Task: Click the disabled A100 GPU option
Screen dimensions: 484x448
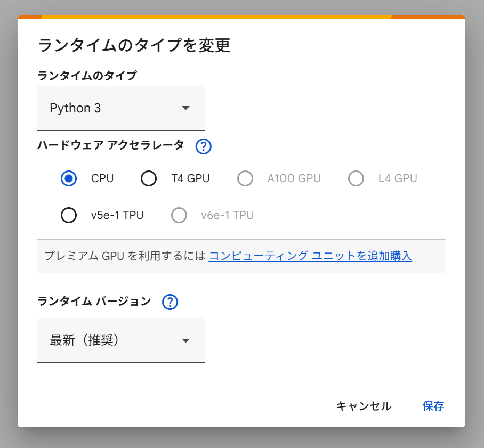Action: pyautogui.click(x=245, y=178)
